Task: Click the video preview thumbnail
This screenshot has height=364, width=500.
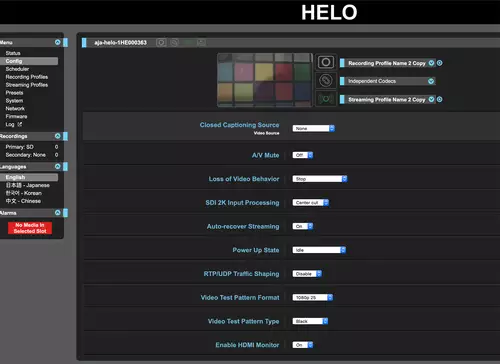Action: tap(265, 80)
